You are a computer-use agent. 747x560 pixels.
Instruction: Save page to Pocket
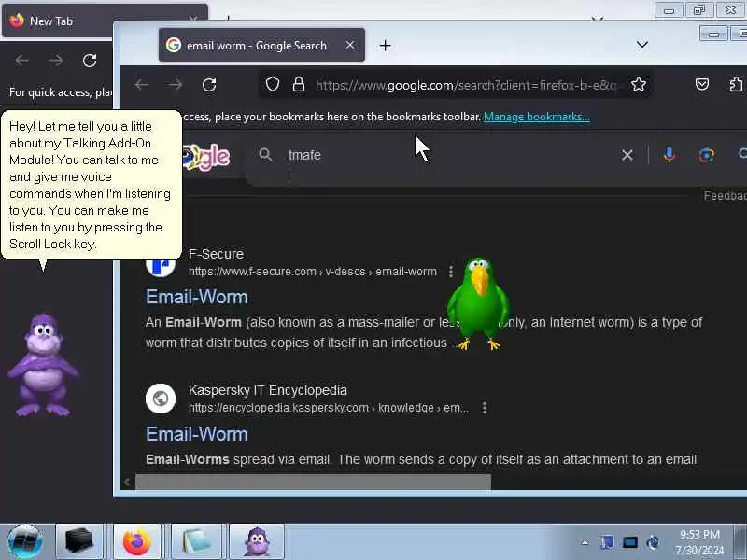(702, 84)
